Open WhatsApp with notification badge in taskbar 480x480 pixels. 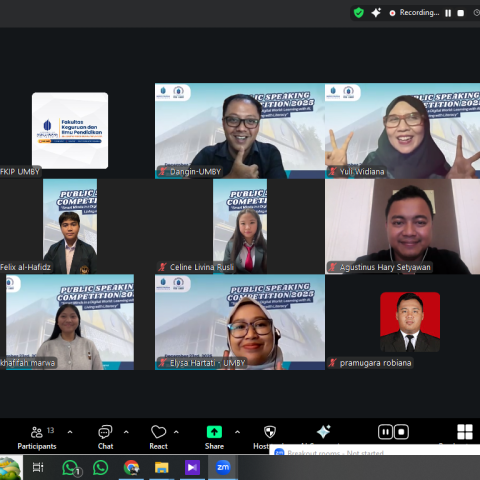click(x=71, y=468)
